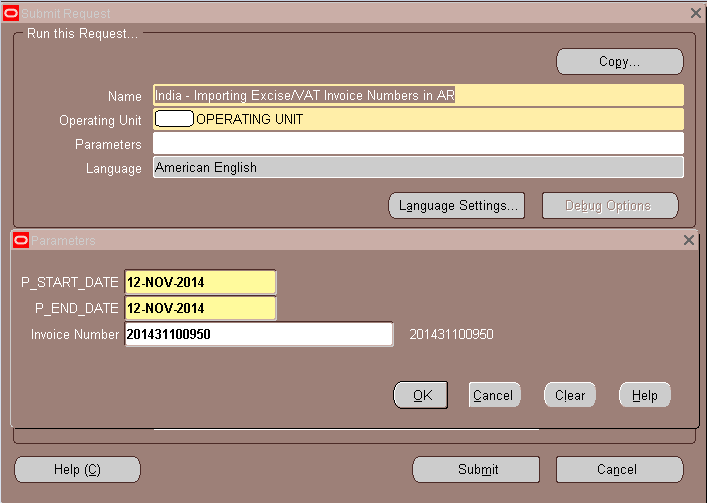Click the Operating Unit field
The image size is (707, 503).
(x=418, y=119)
